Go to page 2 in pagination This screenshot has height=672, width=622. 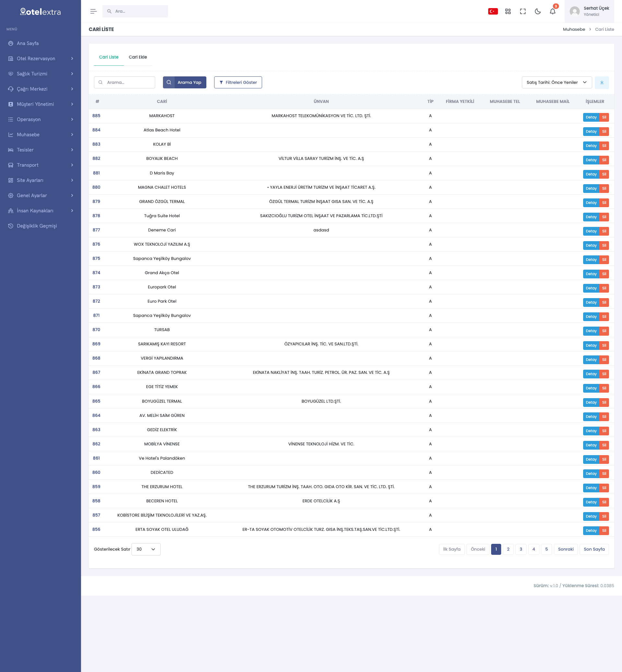(x=508, y=549)
